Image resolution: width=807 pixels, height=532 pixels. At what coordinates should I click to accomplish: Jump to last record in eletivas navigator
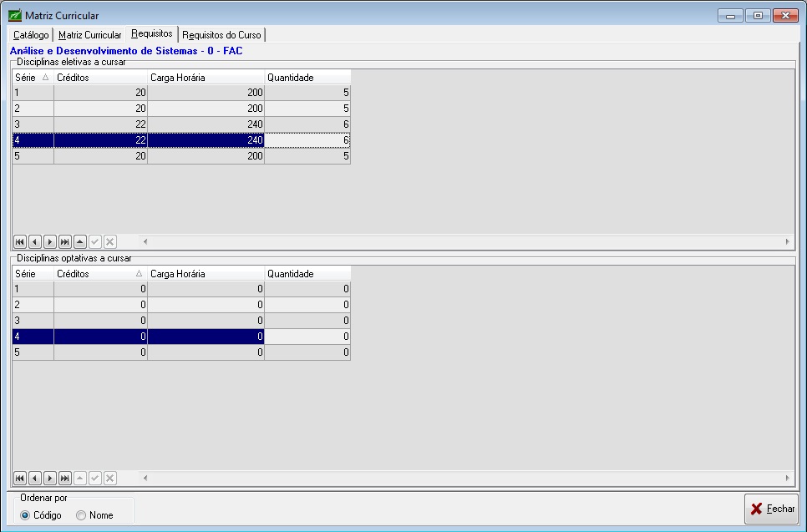tap(65, 241)
